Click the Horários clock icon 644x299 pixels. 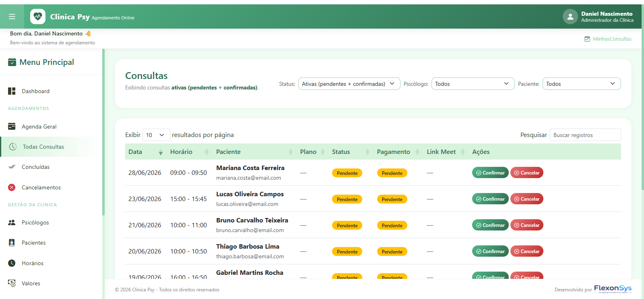pyautogui.click(x=12, y=263)
